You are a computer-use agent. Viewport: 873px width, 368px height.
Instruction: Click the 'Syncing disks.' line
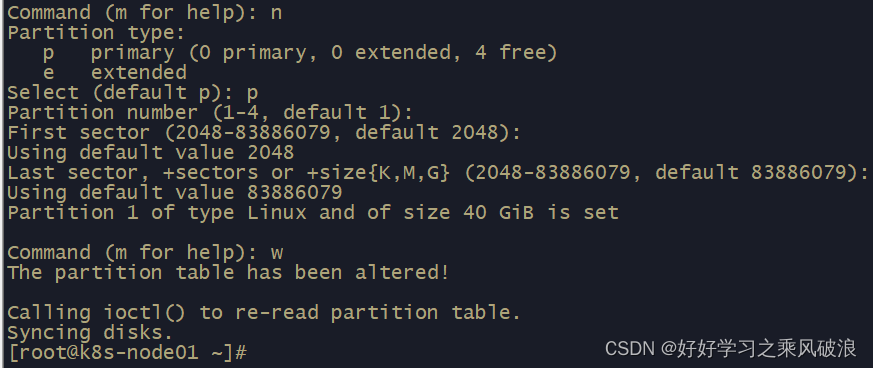90,333
